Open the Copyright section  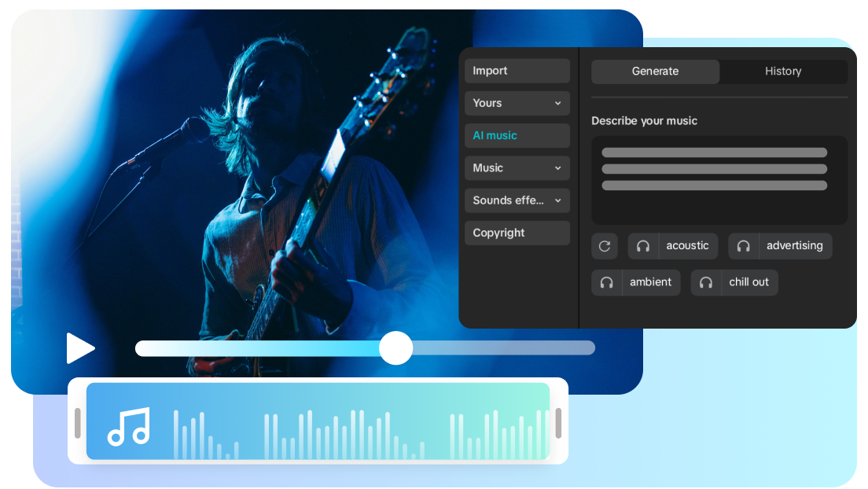click(x=517, y=233)
